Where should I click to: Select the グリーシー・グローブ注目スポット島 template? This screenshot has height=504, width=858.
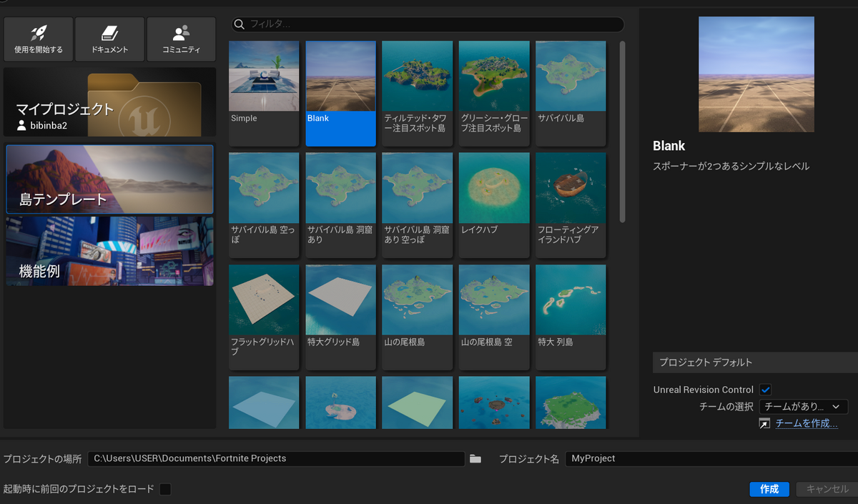(x=494, y=94)
